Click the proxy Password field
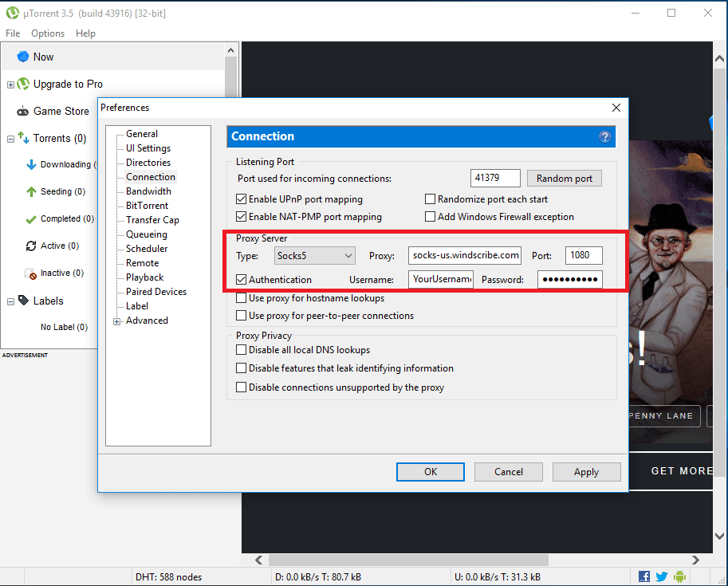This screenshot has height=586, width=728. pos(570,280)
